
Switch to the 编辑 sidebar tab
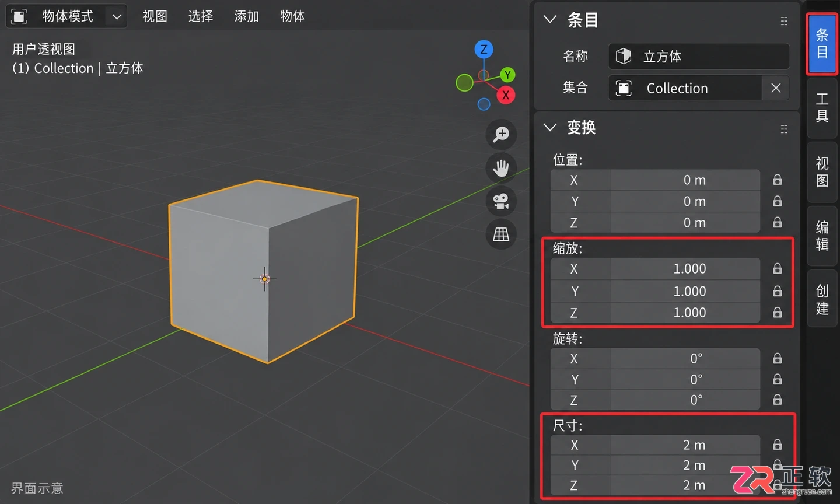click(822, 236)
